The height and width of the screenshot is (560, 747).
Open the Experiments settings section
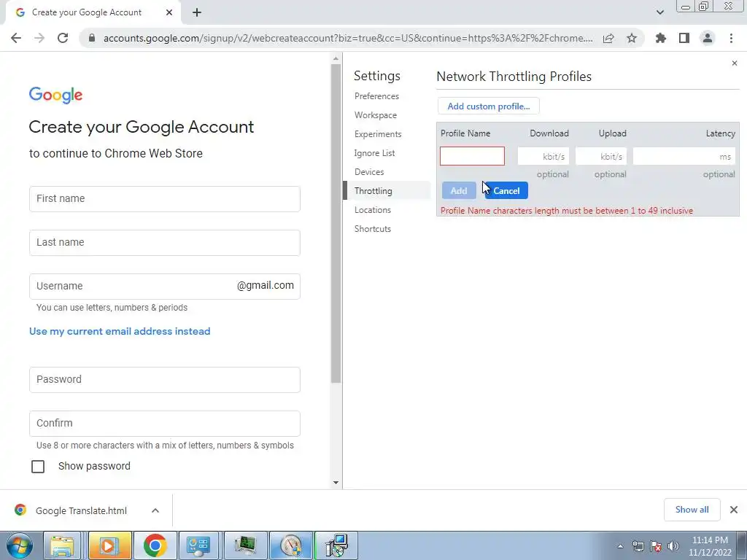378,134
